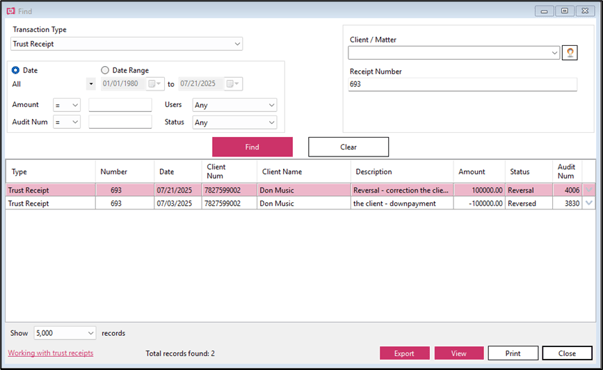This screenshot has width=603, height=370.
Task: Click audit number 3830 cell
Action: tap(568, 203)
